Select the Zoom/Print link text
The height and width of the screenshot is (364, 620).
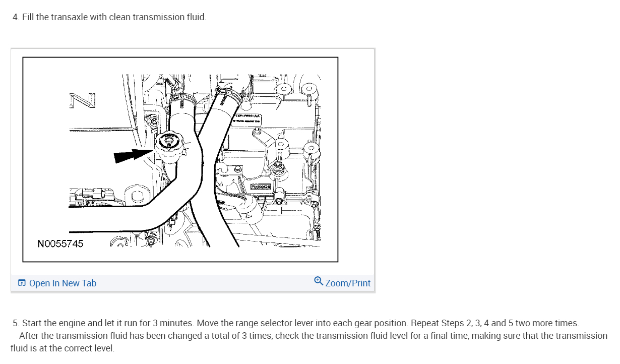point(348,283)
